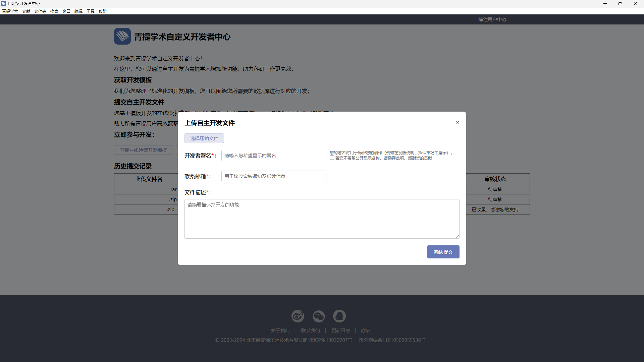Open the 文献 menu
The height and width of the screenshot is (362, 644).
point(26,11)
